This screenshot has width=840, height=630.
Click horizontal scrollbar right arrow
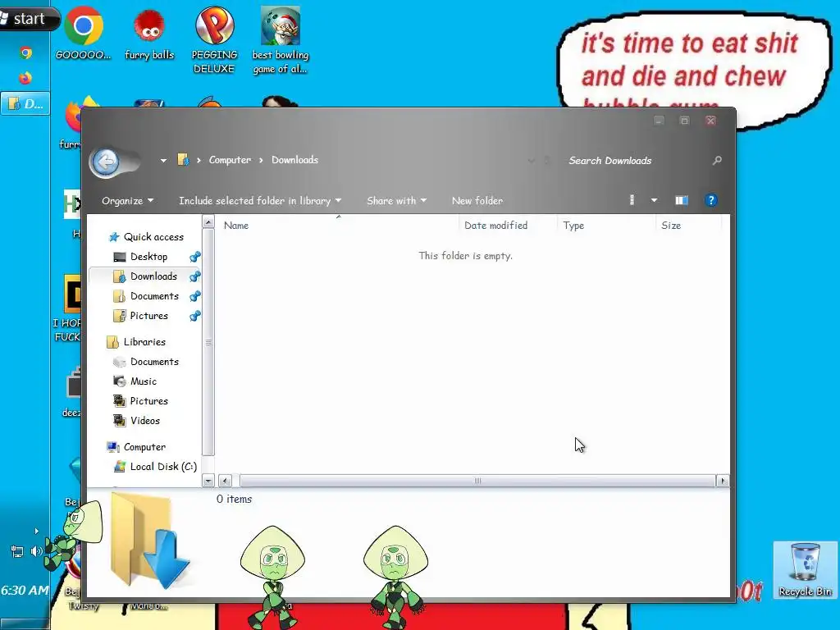[x=723, y=481]
